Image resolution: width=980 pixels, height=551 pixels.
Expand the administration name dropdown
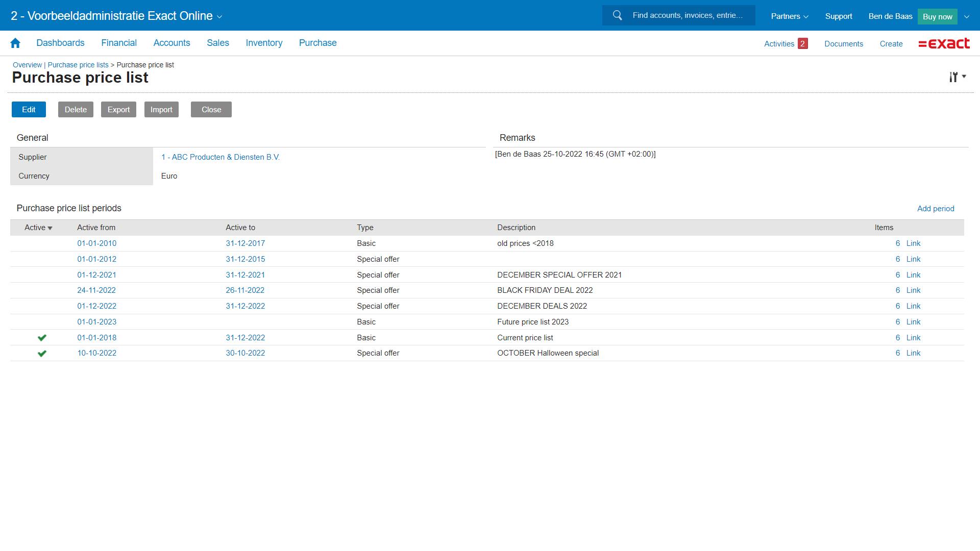(219, 16)
